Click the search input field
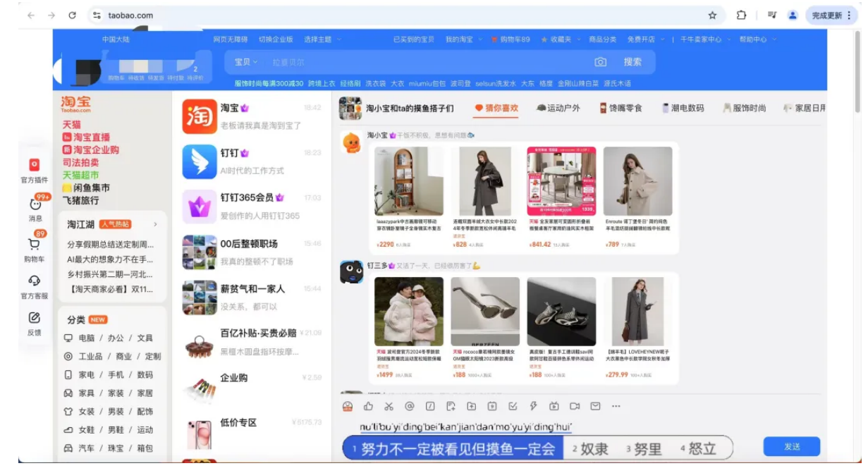The width and height of the screenshot is (868, 473). (x=427, y=62)
